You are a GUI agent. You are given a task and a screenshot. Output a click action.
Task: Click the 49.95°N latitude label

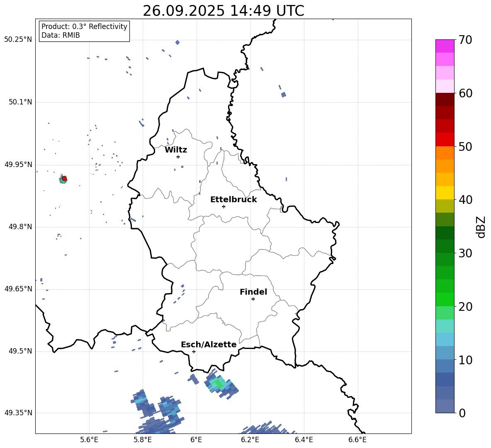[18, 164]
